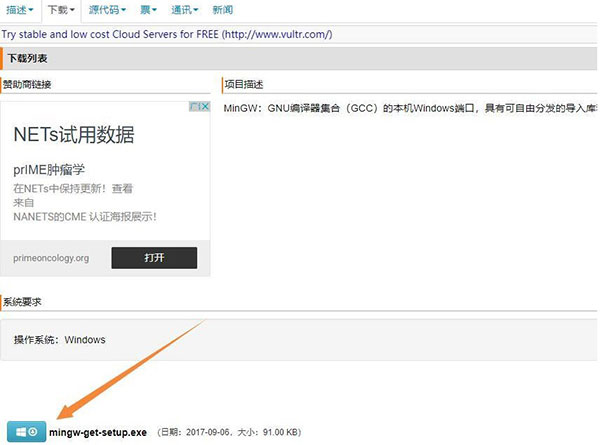
Task: Click the 日期 2017-09-06 file info text
Action: click(229, 432)
